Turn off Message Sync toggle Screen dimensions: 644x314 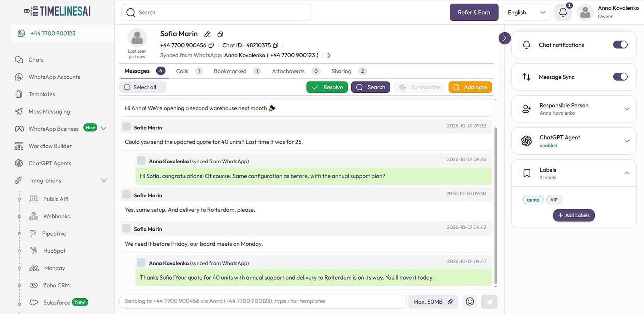[620, 77]
